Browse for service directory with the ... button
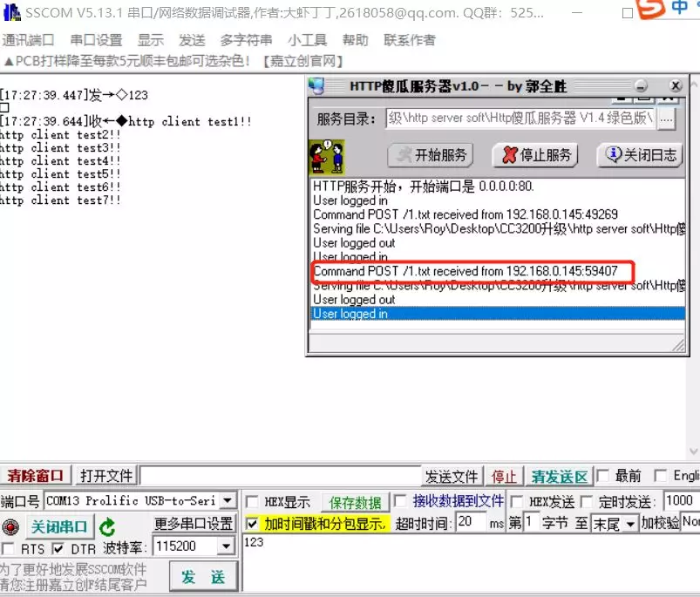Viewport: 700px width, 597px height. point(666,119)
